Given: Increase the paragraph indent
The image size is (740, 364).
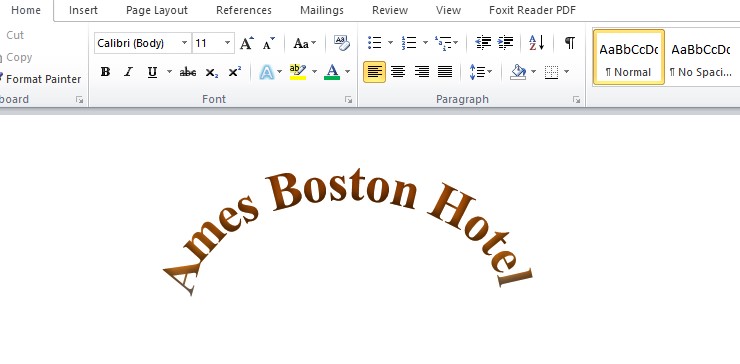Looking at the screenshot, I should point(505,43).
